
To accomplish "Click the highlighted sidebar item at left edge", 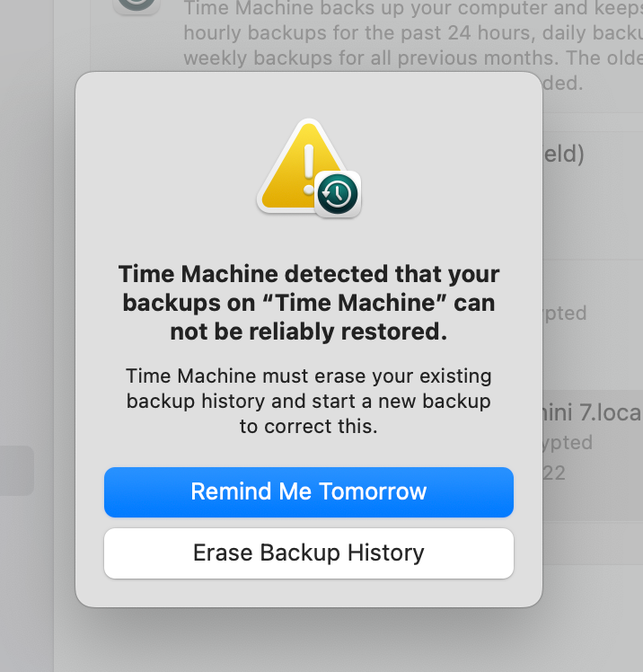I will point(16,470).
